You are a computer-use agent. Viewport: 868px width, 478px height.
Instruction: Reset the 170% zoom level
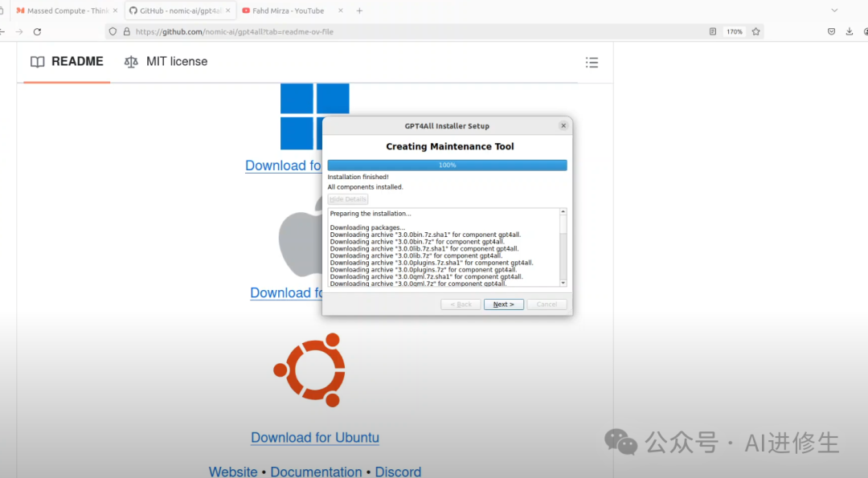click(x=735, y=31)
